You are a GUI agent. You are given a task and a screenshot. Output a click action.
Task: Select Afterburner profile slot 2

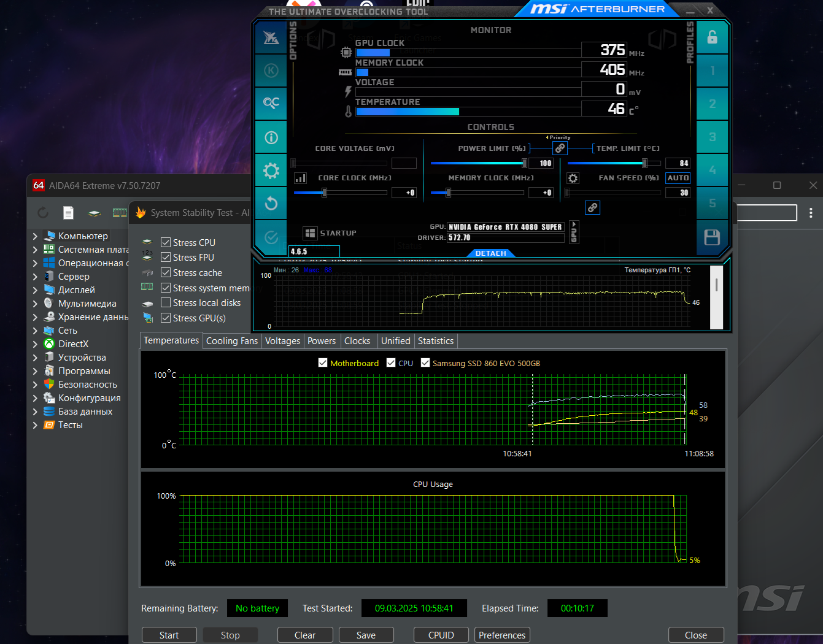coord(712,104)
